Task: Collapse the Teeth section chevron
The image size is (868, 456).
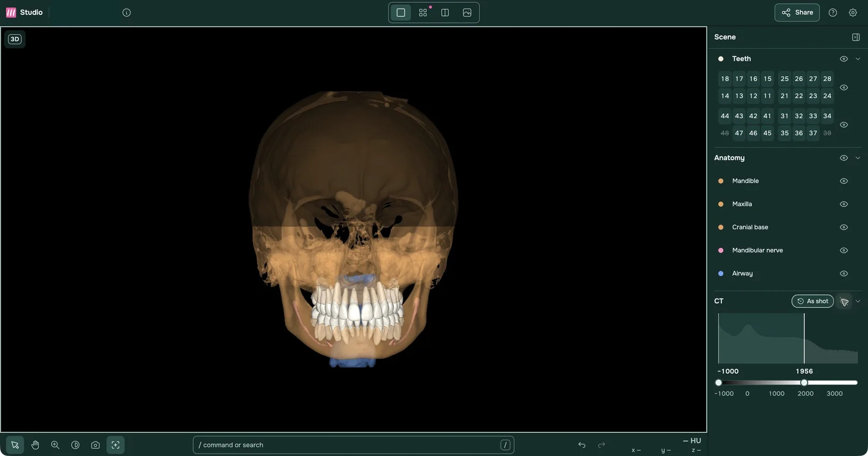Action: pyautogui.click(x=858, y=59)
